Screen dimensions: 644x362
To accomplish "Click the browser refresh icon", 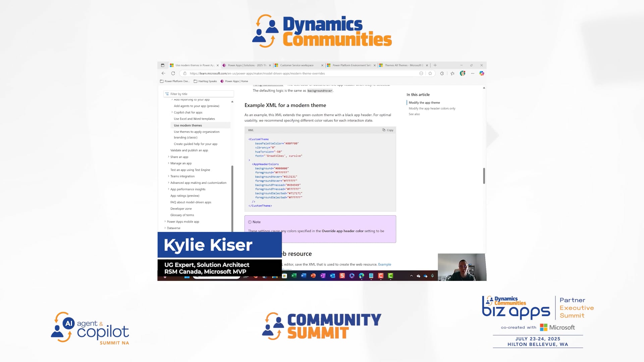I will point(173,73).
